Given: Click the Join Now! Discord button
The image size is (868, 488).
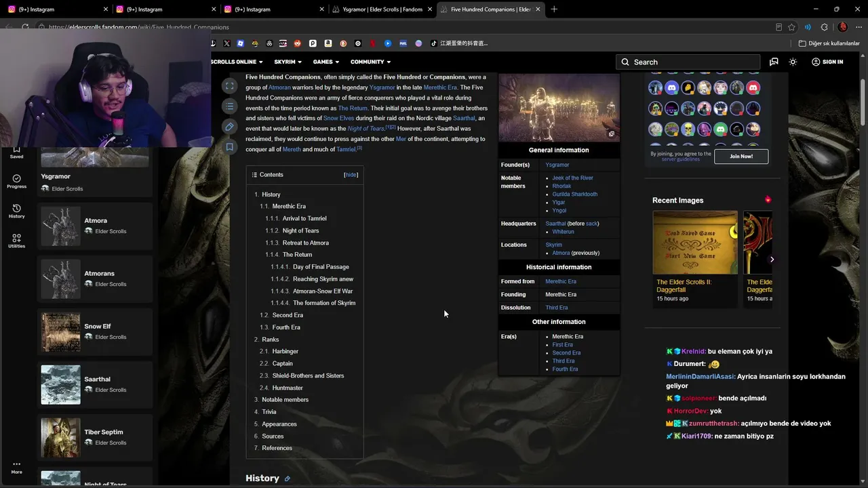Looking at the screenshot, I should point(741,156).
